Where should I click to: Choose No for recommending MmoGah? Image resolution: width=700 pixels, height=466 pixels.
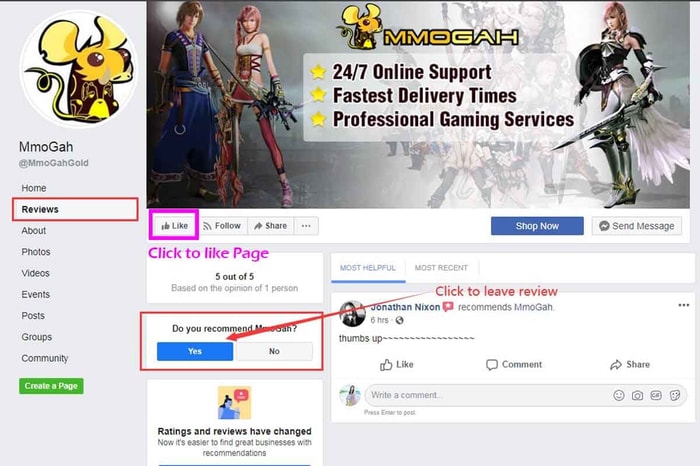pyautogui.click(x=274, y=351)
